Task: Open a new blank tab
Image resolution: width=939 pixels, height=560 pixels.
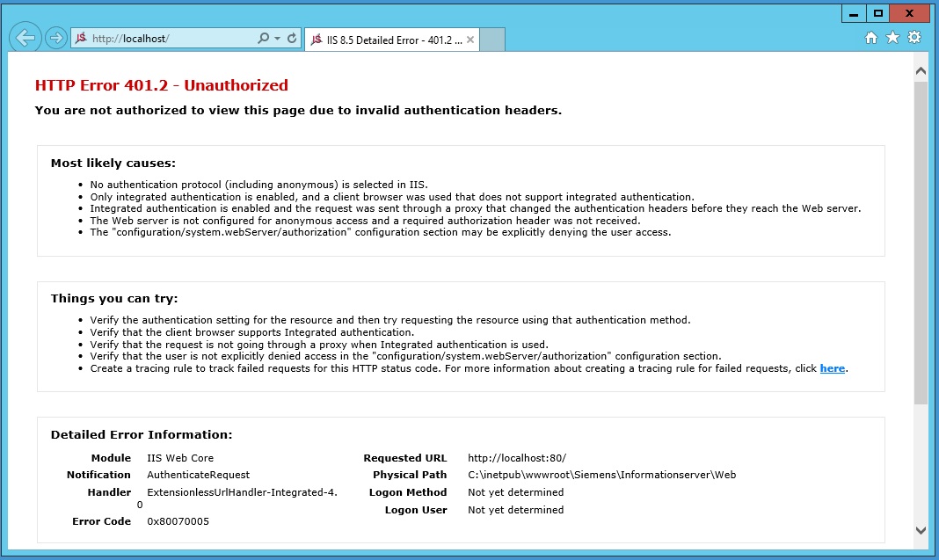Action: pos(492,40)
